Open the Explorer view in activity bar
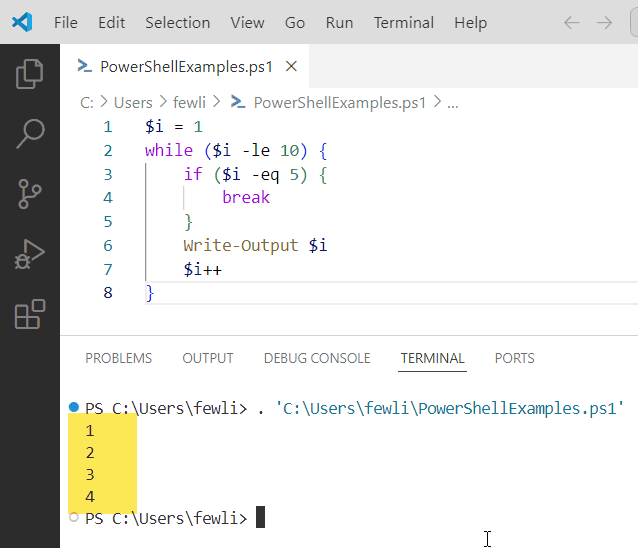The height and width of the screenshot is (548, 638). click(x=30, y=73)
